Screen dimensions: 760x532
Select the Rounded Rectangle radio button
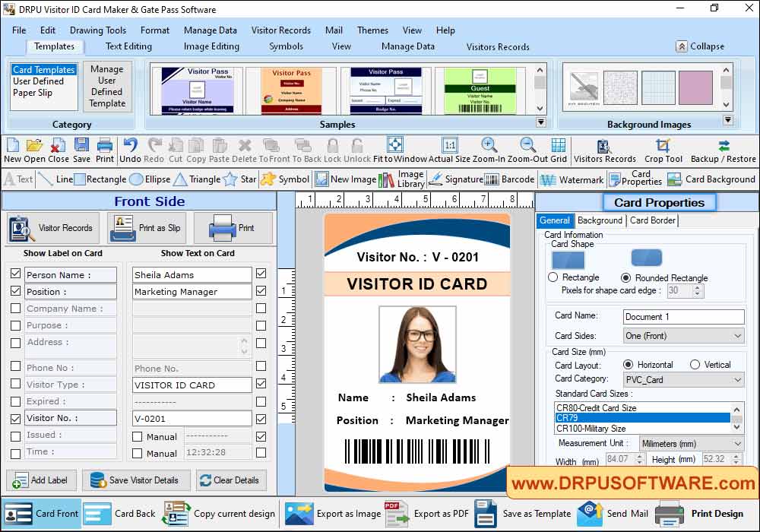point(625,277)
